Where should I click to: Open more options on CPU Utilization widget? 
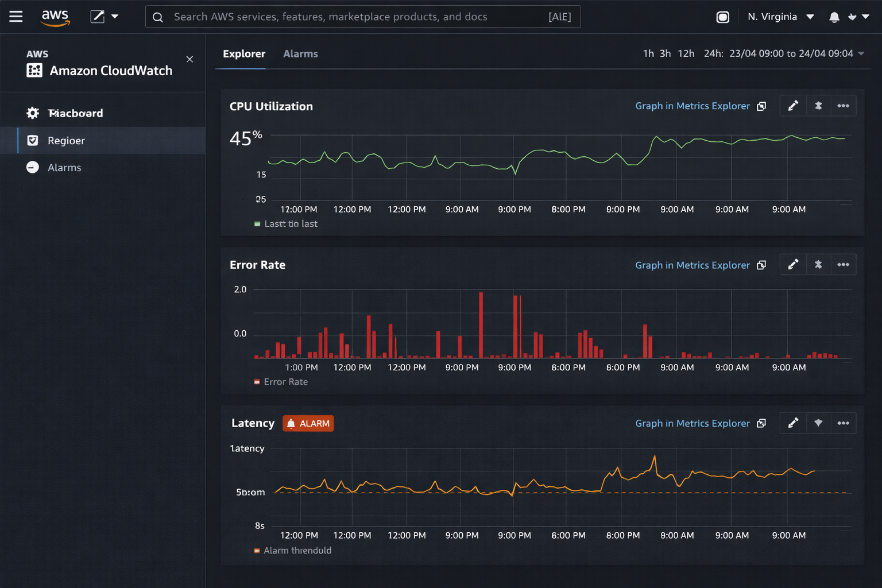point(843,106)
